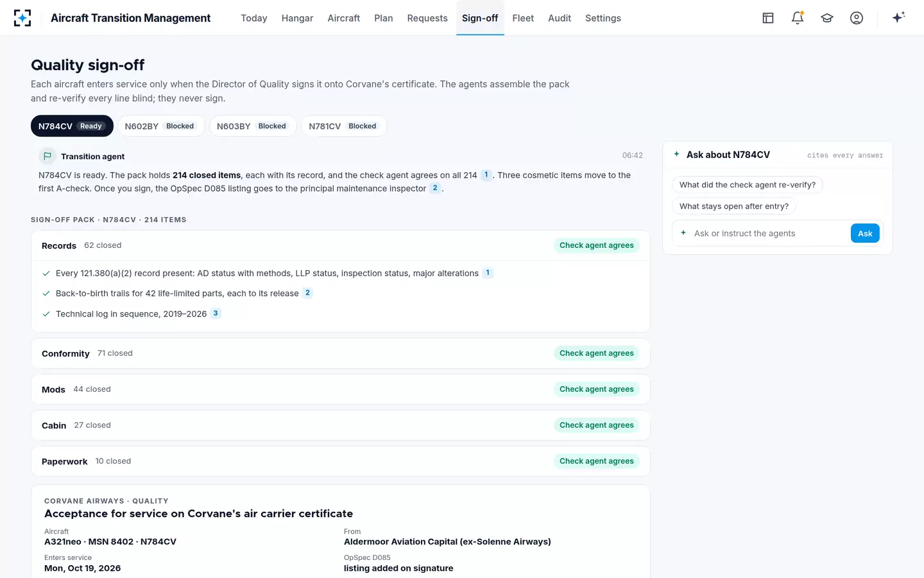The width and height of the screenshot is (924, 578).
Task: Open the Requests tab
Action: 427,18
